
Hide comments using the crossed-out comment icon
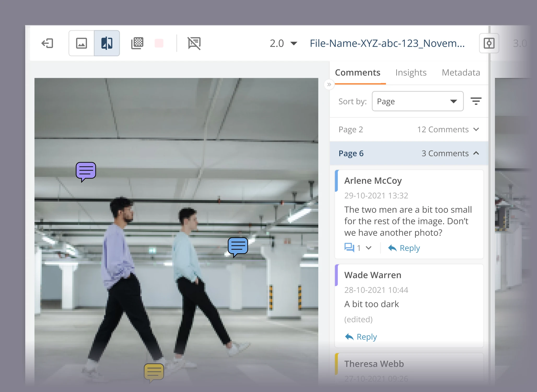tap(194, 43)
